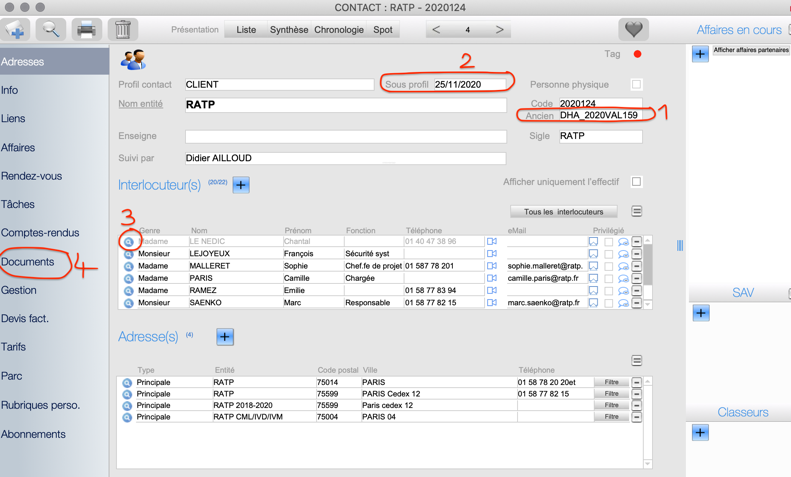Click the red Tag color dot
Image resolution: width=791 pixels, height=477 pixels.
pos(637,54)
